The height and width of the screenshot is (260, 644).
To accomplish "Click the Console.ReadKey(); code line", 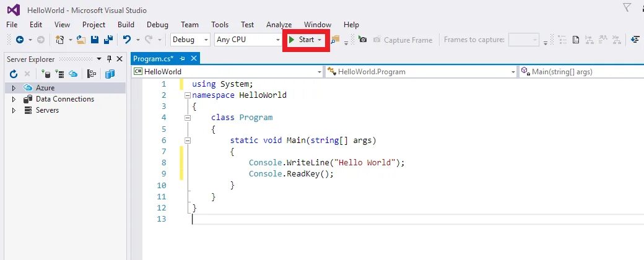I will [x=291, y=174].
